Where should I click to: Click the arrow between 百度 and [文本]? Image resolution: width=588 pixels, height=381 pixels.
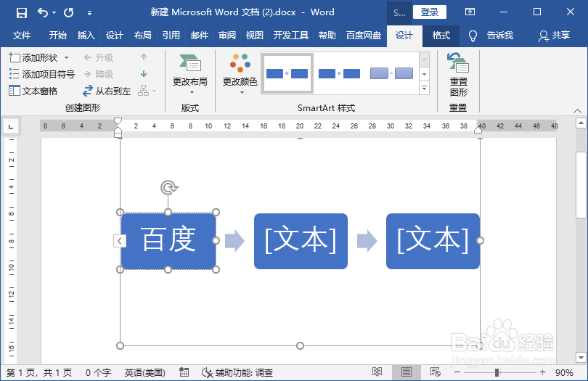[234, 241]
